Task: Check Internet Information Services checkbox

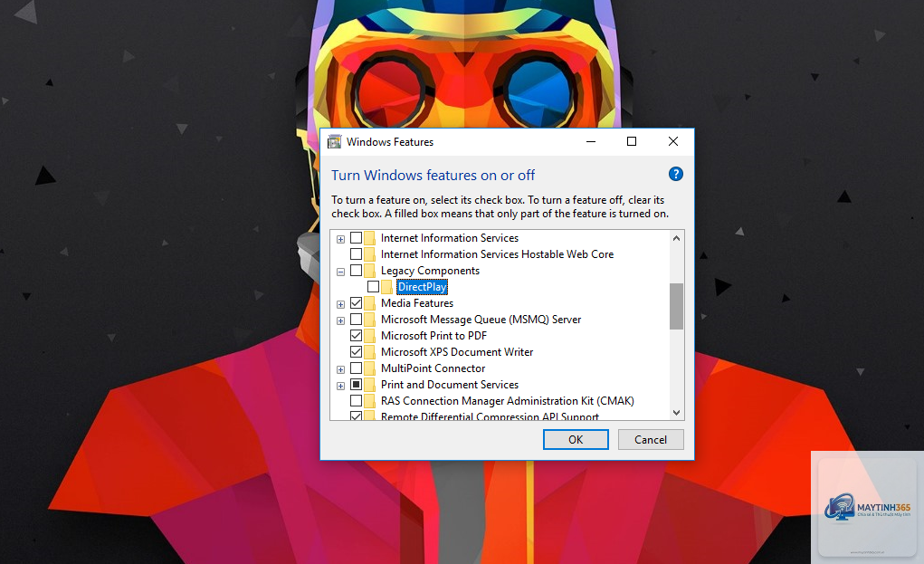Action: pyautogui.click(x=356, y=237)
